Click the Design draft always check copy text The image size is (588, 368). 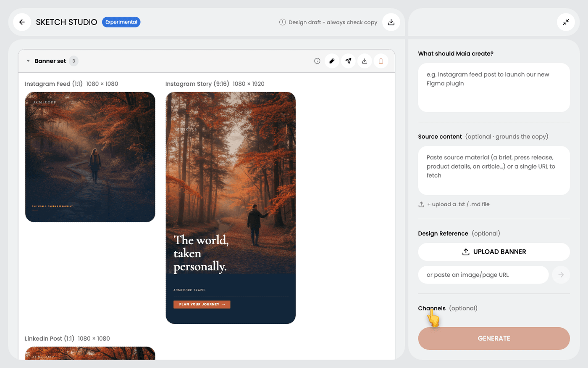click(333, 22)
